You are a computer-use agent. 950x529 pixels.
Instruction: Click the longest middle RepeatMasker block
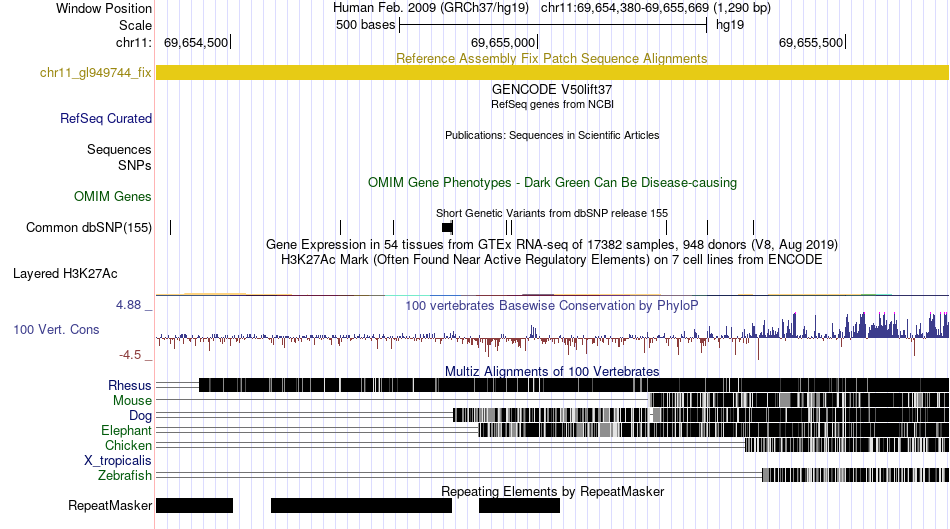pos(361,505)
